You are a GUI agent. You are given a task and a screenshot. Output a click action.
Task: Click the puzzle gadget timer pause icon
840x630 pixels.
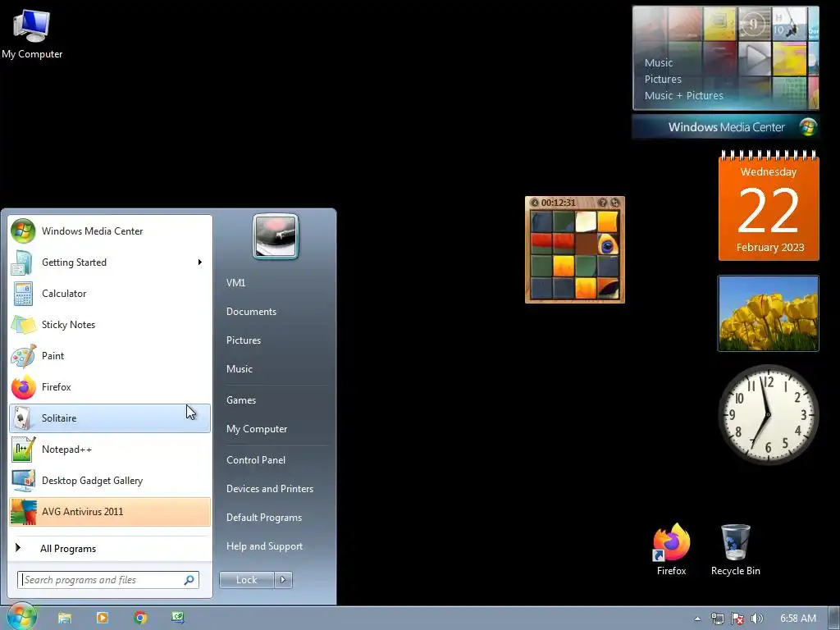pos(535,203)
